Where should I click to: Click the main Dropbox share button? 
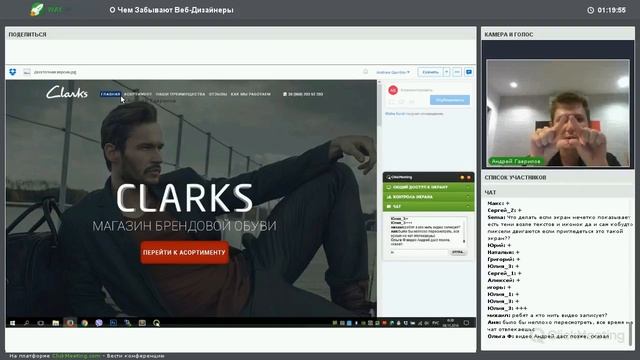[430, 72]
